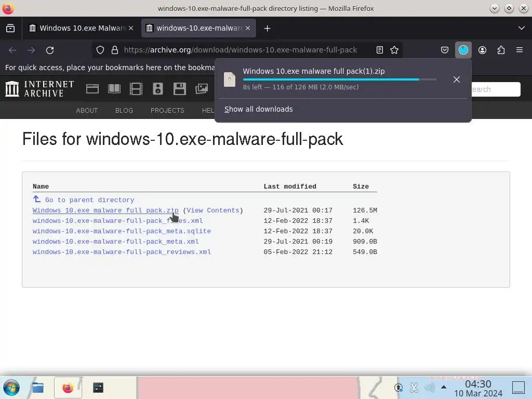Open the Internet Archive logo home link
This screenshot has height=399, width=532.
[x=39, y=89]
